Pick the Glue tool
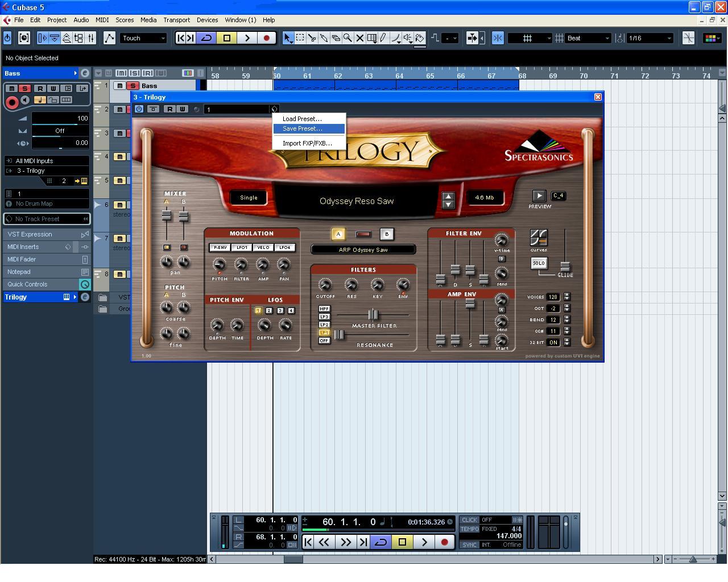 click(324, 38)
